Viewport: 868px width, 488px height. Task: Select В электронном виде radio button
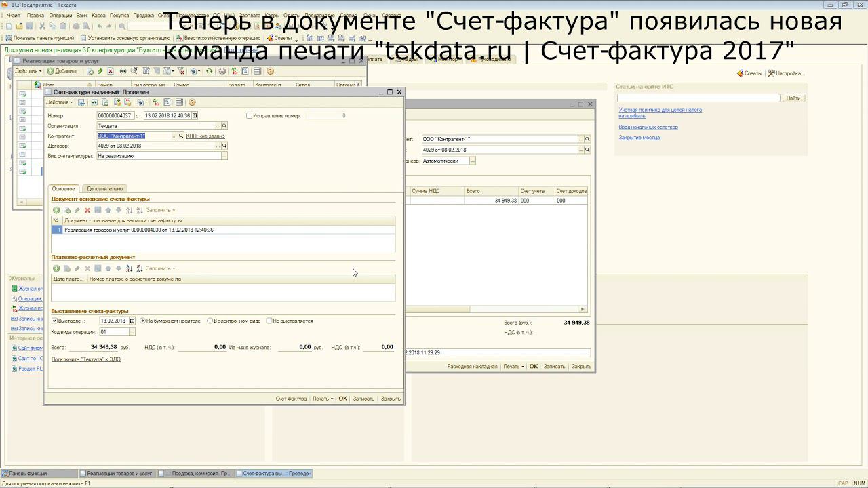pyautogui.click(x=210, y=321)
